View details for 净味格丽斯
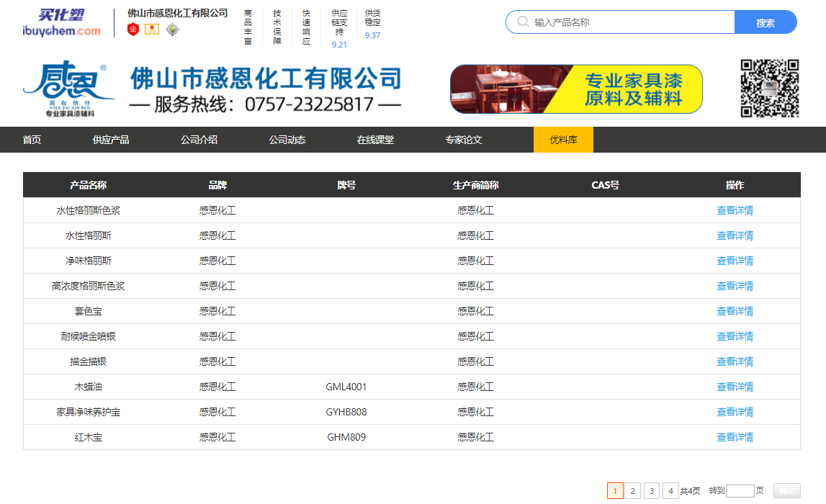Image resolution: width=826 pixels, height=504 pixels. point(735,261)
